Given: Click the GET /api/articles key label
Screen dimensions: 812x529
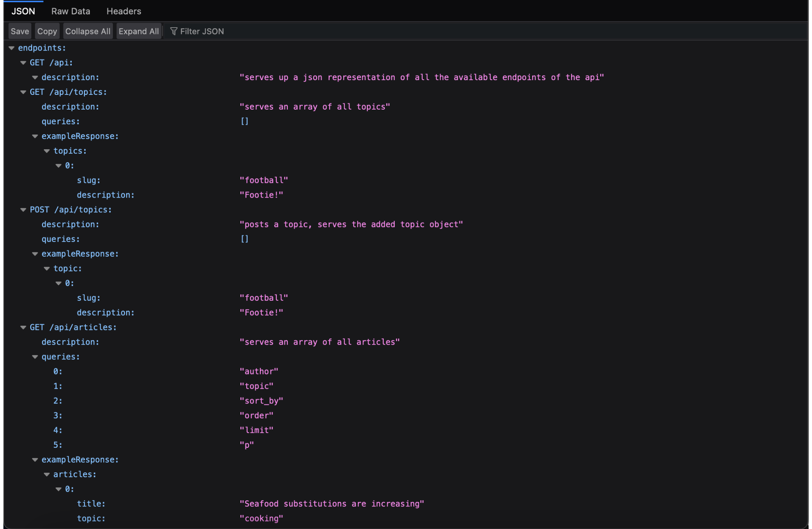Looking at the screenshot, I should 73,328.
